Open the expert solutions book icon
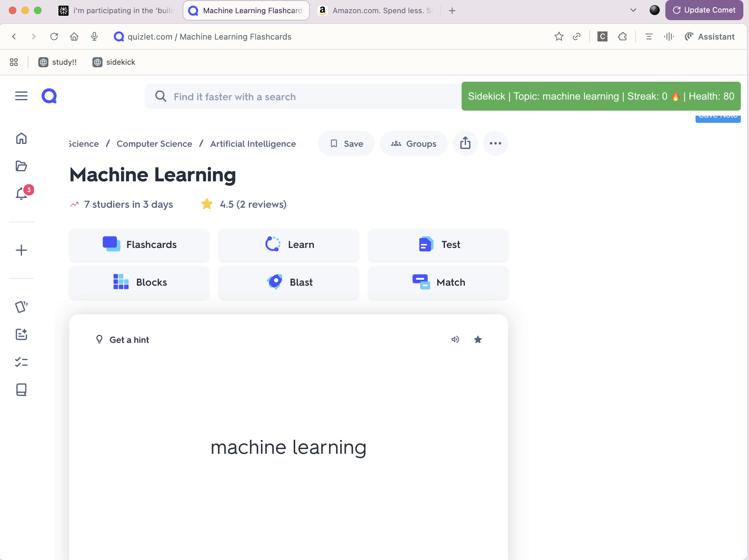The image size is (749, 560). [x=21, y=389]
